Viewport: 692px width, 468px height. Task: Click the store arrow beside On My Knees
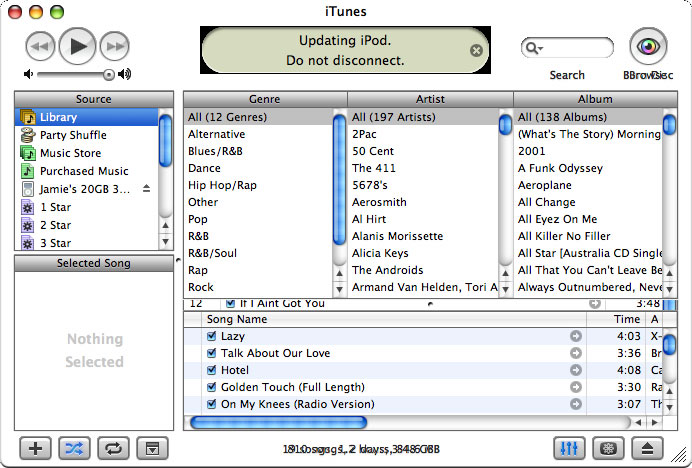(x=575, y=404)
